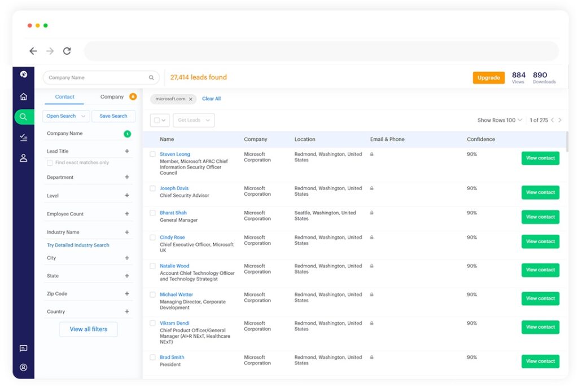Viewport: 578px width, 392px height.
Task: Select the Search icon in the sidebar
Action: (x=23, y=116)
